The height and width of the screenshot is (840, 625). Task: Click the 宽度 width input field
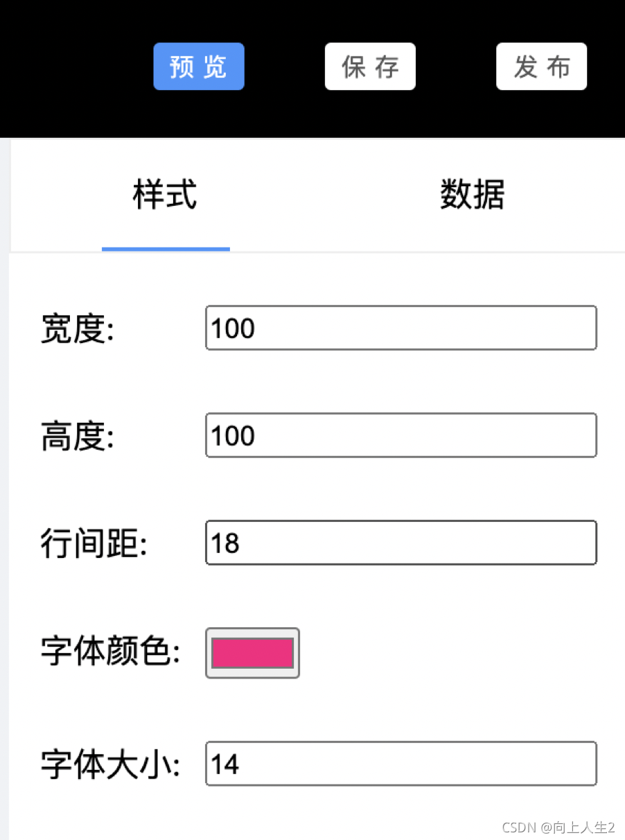pos(400,327)
